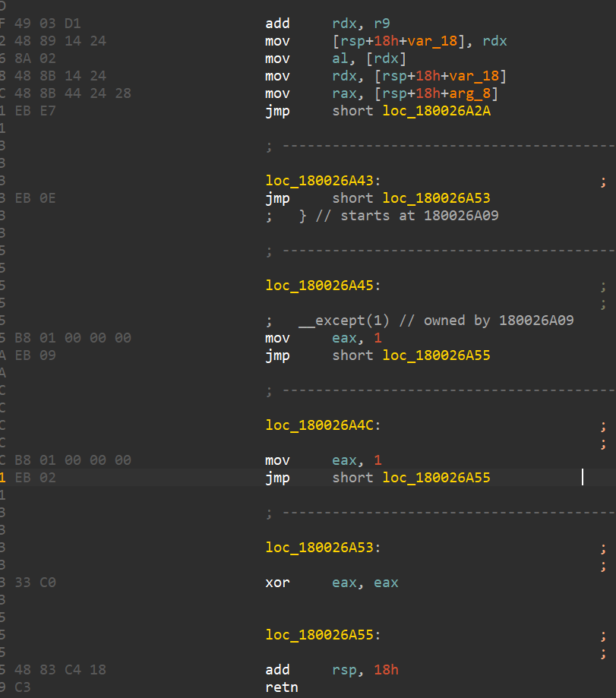Click hex bytes 'EB 02'
The width and height of the screenshot is (616, 698).
click(x=35, y=478)
